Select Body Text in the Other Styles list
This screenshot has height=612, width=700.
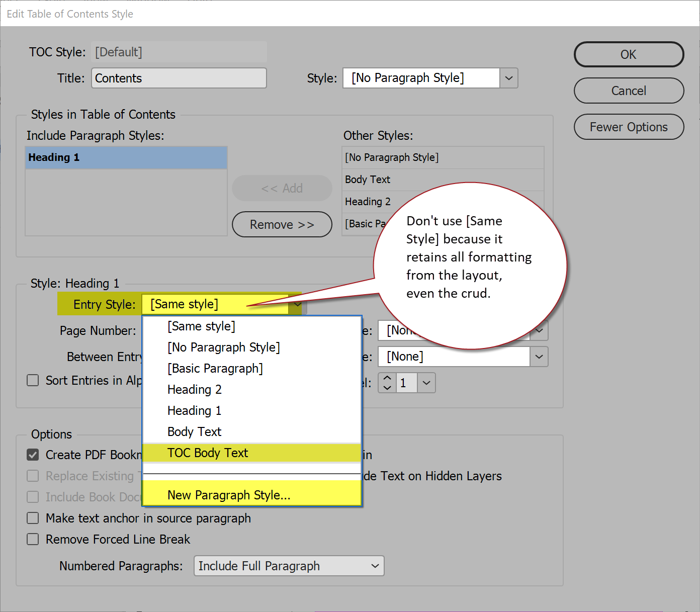(x=367, y=180)
